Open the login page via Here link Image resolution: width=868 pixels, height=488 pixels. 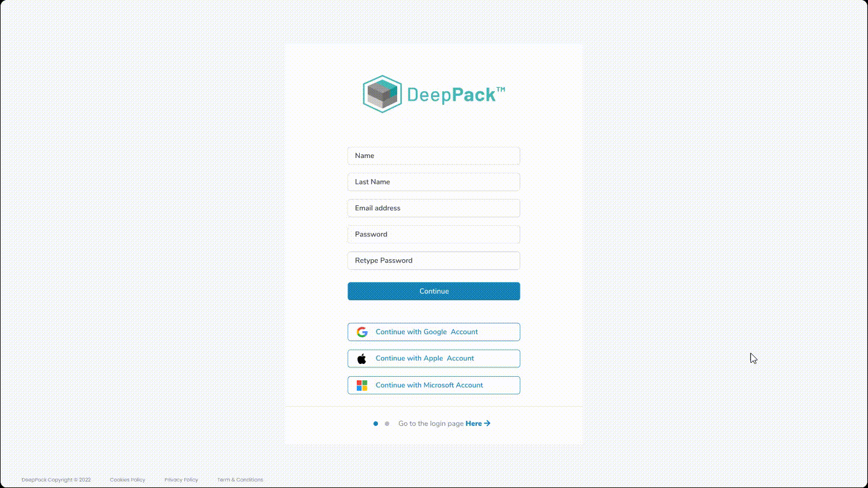coord(474,424)
